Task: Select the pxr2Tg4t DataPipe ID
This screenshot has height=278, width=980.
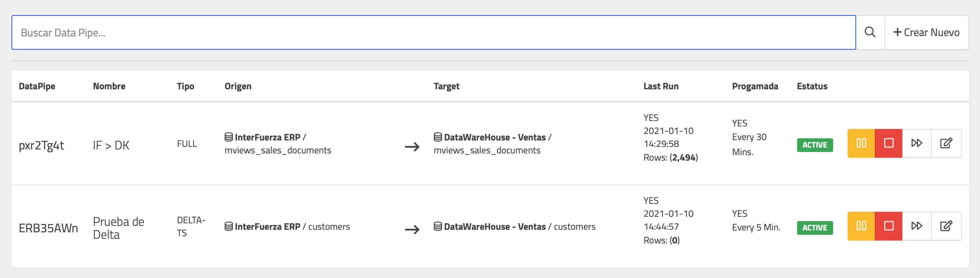Action: point(41,145)
